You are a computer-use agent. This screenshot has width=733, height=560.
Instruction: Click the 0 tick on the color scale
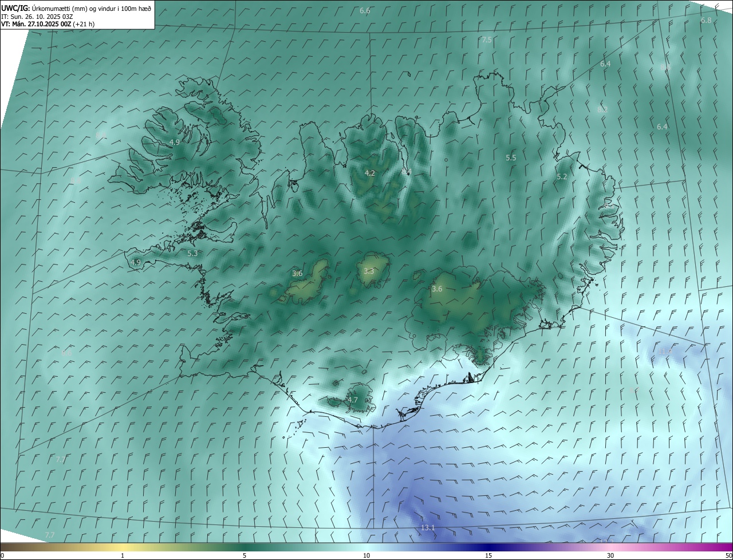2,555
